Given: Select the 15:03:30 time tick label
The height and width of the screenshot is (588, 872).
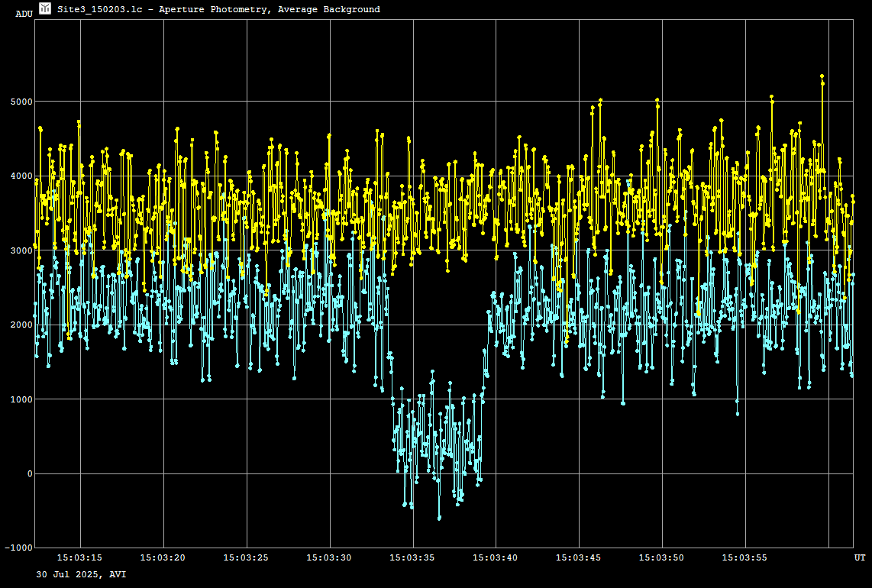Looking at the screenshot, I should tap(329, 558).
